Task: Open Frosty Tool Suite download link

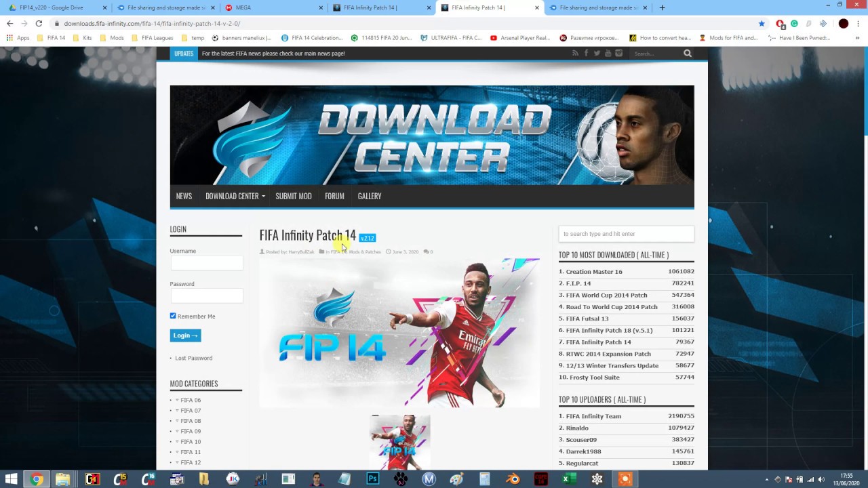Action: [593, 378]
